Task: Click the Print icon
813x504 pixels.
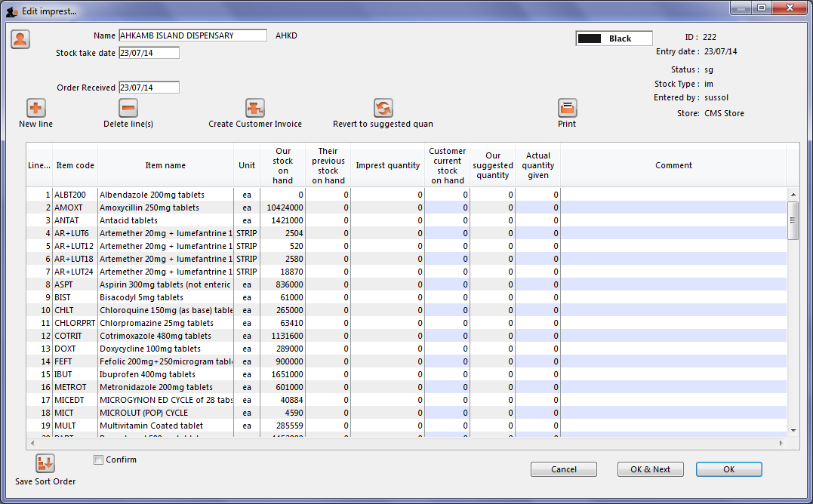Action: (x=567, y=108)
